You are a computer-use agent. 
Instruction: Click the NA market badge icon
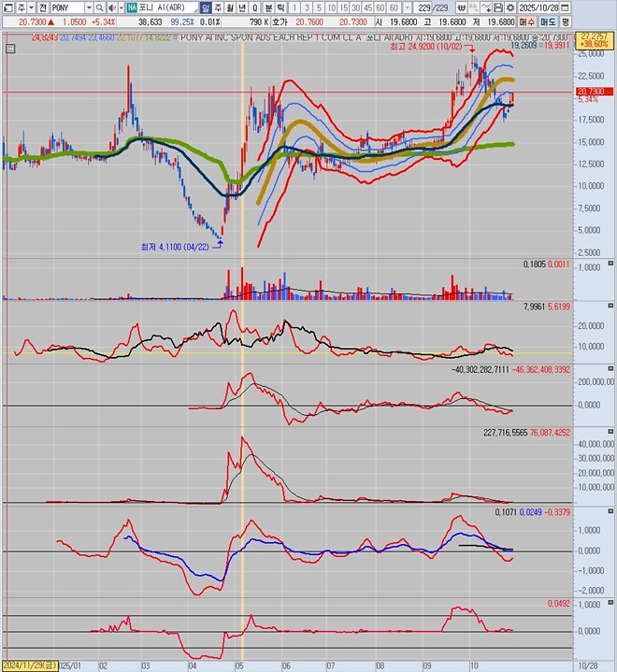point(132,7)
